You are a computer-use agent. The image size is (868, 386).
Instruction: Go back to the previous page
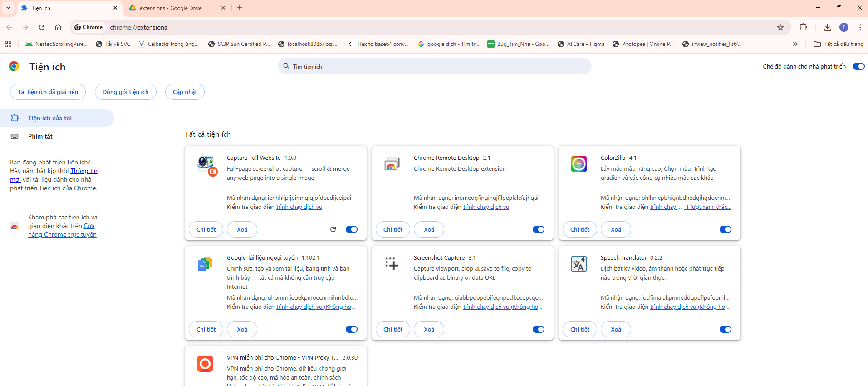click(x=9, y=27)
